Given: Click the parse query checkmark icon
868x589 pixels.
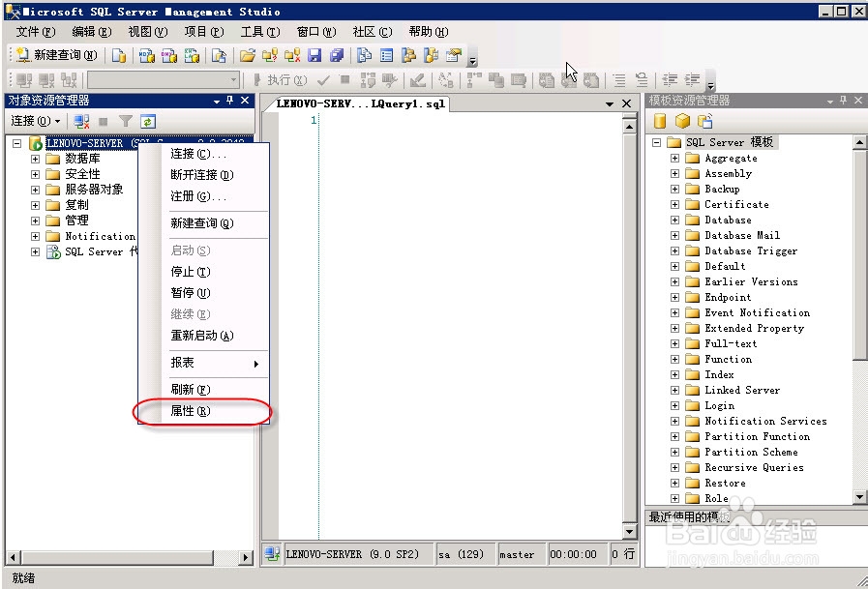Looking at the screenshot, I should click(323, 79).
